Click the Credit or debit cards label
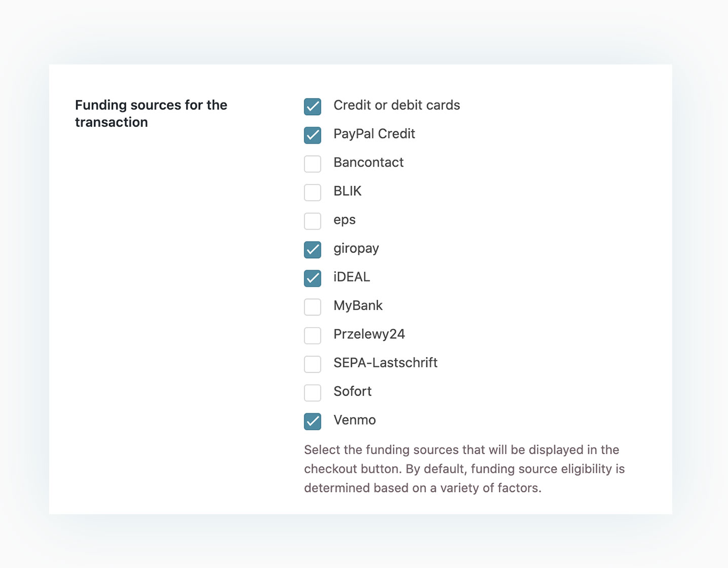728x568 pixels. click(x=397, y=105)
